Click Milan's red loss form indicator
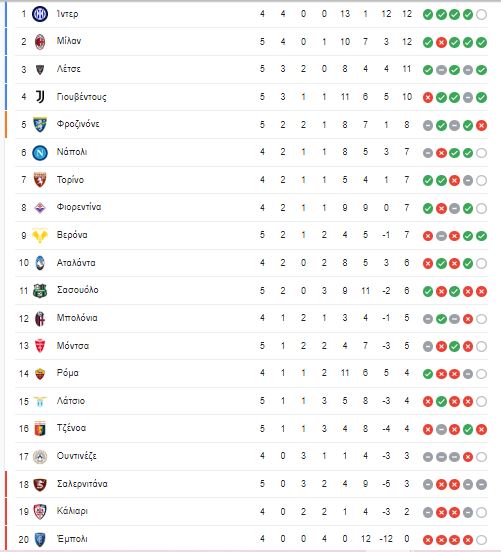The height and width of the screenshot is (552, 501). coord(441,42)
